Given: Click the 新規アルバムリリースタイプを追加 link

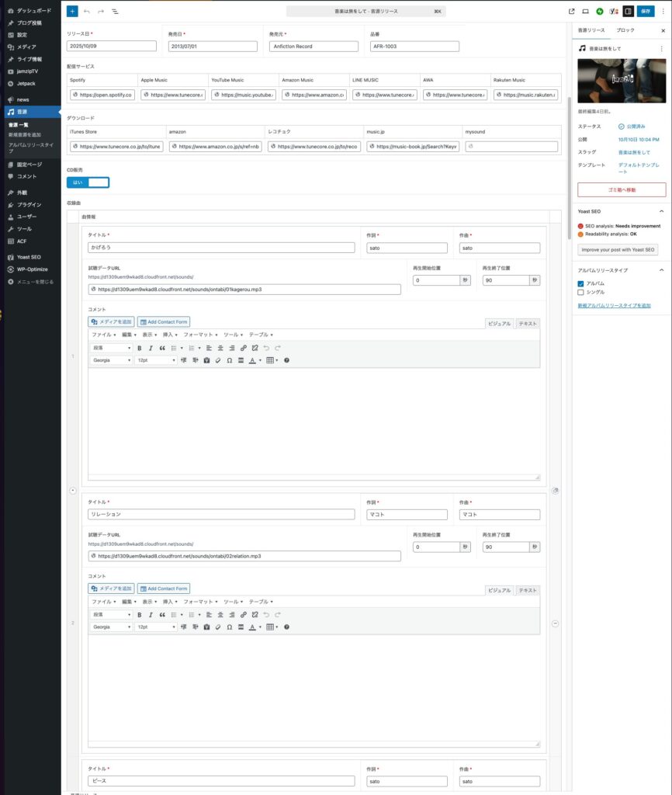Looking at the screenshot, I should point(614,306).
